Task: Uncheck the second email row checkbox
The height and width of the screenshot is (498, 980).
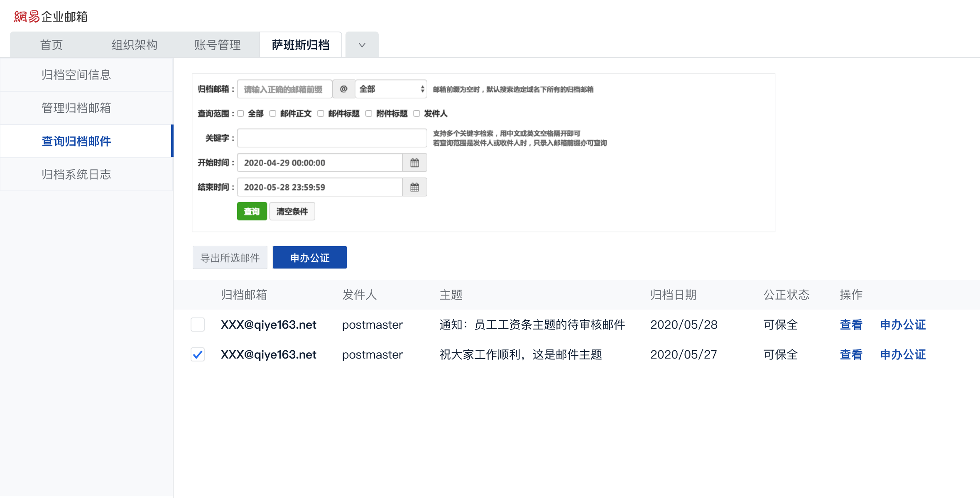Action: click(198, 354)
